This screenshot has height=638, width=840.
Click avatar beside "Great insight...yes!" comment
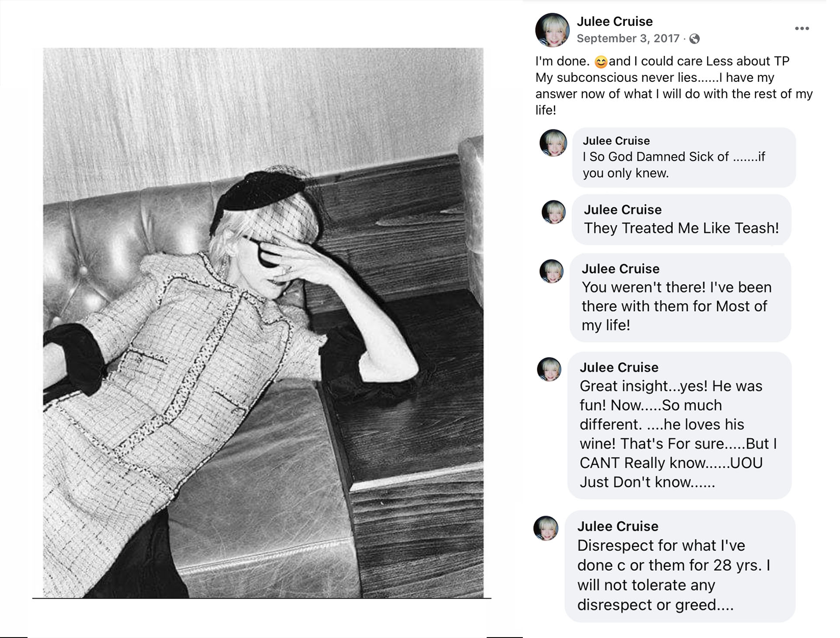click(549, 370)
